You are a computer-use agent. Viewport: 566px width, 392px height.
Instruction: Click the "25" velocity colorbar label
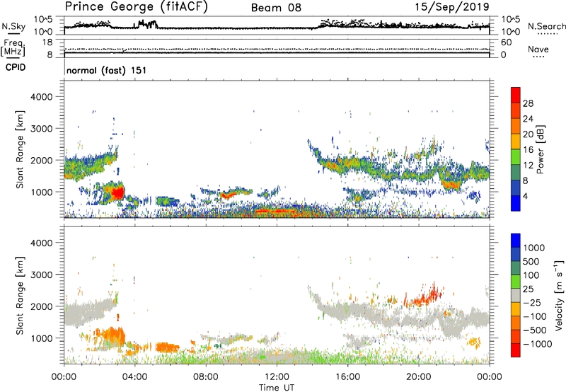(528, 289)
